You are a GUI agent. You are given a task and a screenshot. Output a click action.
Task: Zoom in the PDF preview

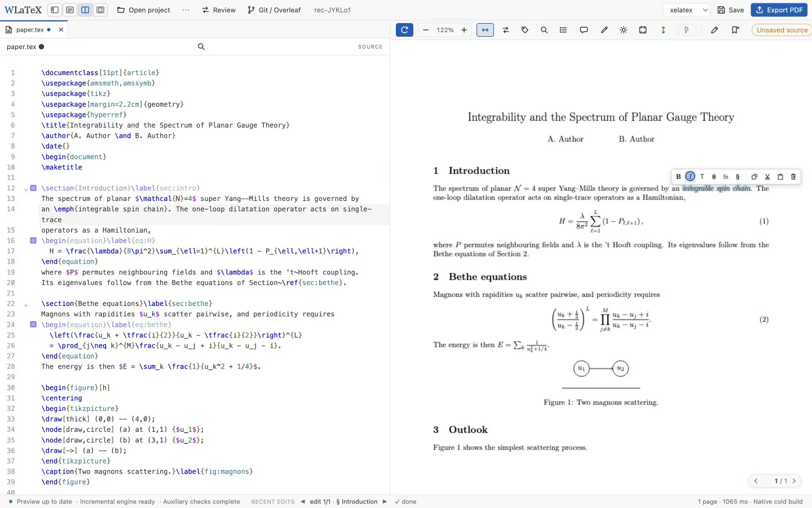[x=464, y=30]
